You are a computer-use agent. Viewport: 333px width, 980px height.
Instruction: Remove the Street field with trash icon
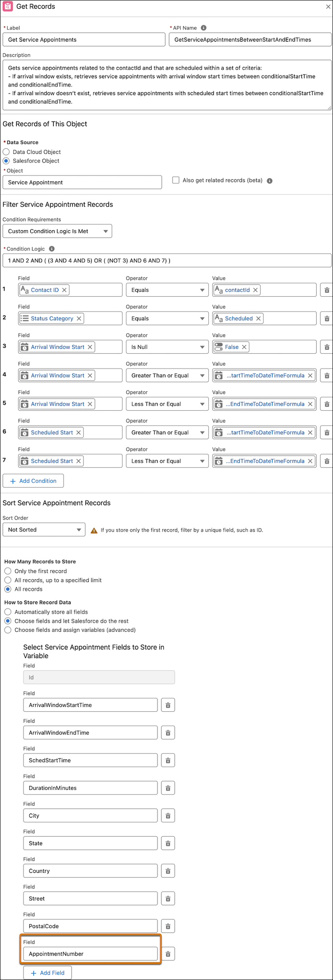(x=168, y=898)
